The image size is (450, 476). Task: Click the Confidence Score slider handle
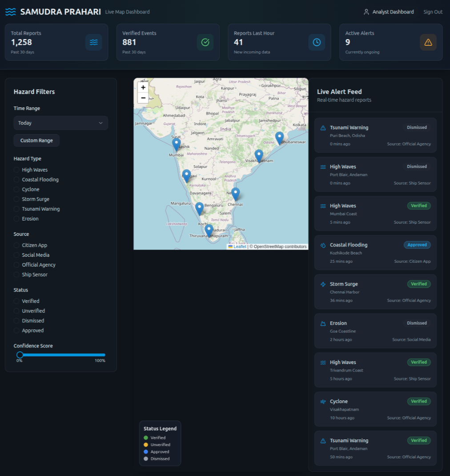[20, 355]
